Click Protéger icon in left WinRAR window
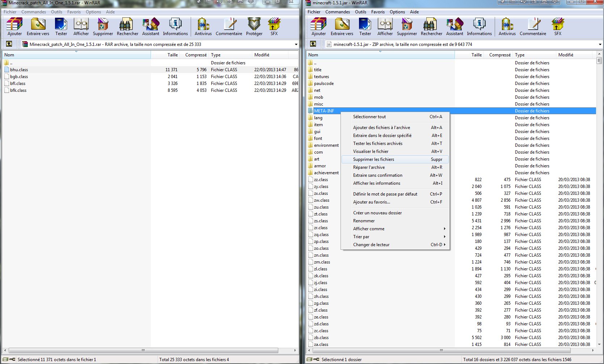This screenshot has width=604, height=364. coord(254,27)
